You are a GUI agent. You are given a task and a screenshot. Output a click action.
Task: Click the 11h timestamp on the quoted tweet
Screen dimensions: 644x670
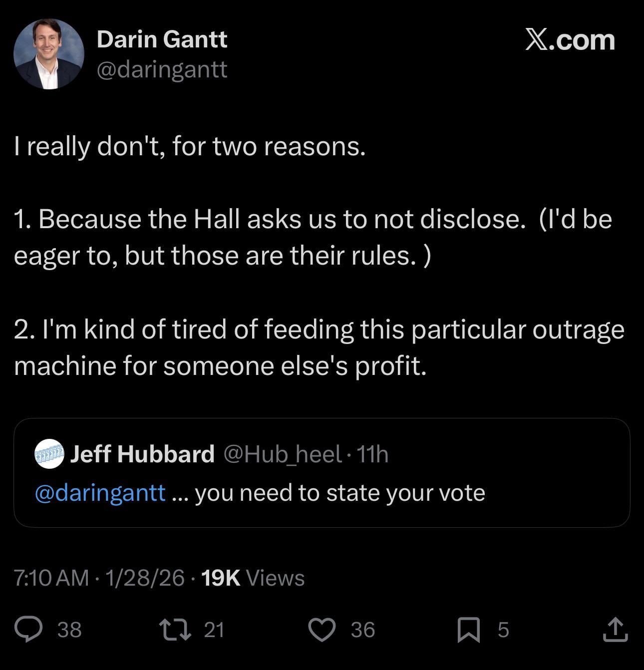(373, 454)
